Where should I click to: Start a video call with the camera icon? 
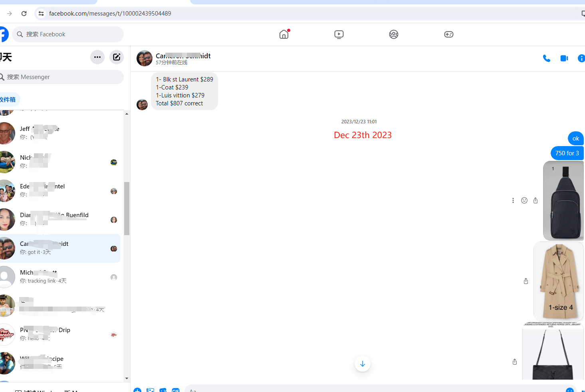coord(564,58)
